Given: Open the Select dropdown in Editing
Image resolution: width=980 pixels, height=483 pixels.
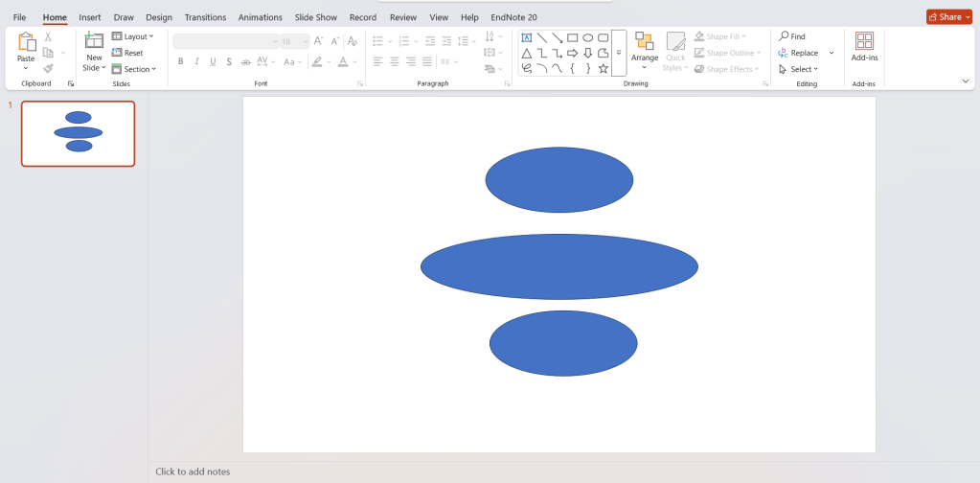Looking at the screenshot, I should coord(799,69).
